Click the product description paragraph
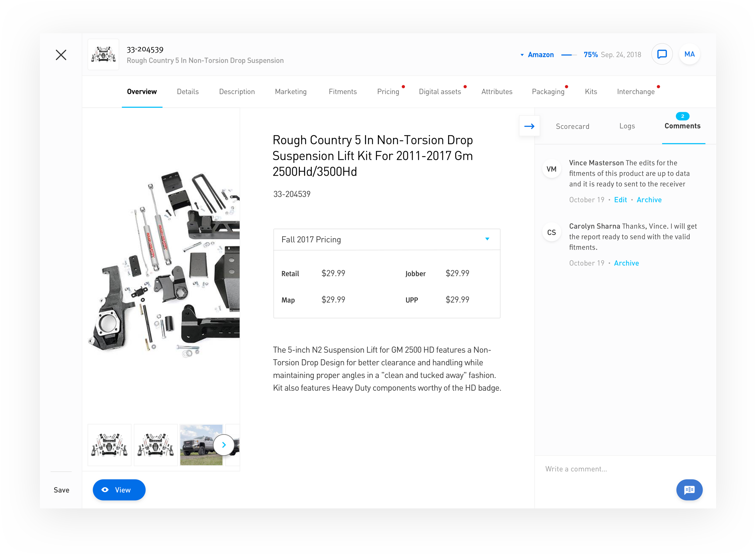 point(387,369)
